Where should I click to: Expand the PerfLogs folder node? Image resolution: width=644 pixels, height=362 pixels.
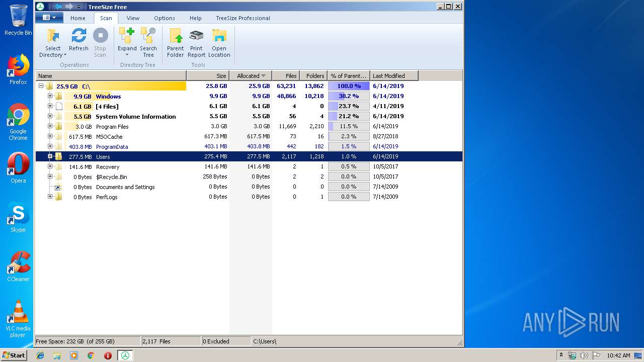(x=50, y=197)
